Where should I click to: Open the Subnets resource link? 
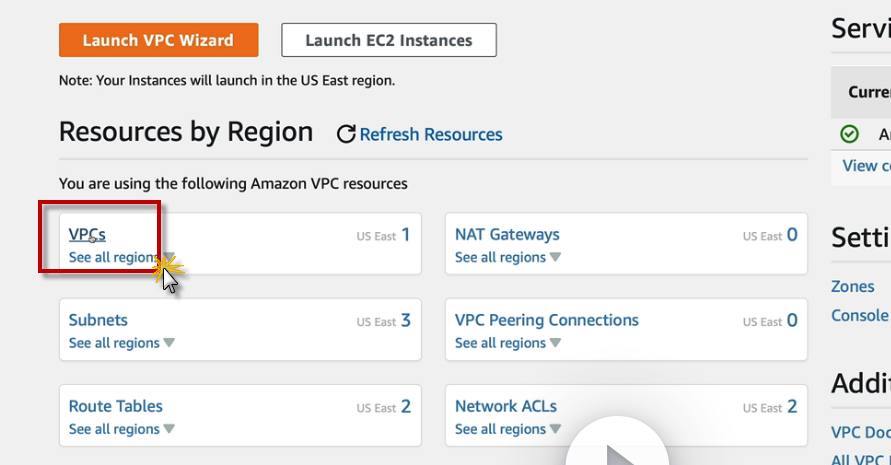[x=98, y=320]
